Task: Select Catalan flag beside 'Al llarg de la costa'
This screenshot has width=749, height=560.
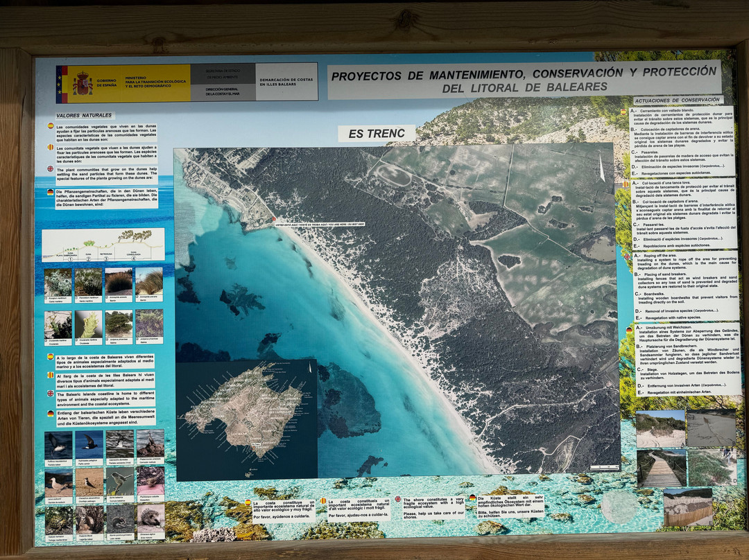Action: pyautogui.click(x=51, y=375)
